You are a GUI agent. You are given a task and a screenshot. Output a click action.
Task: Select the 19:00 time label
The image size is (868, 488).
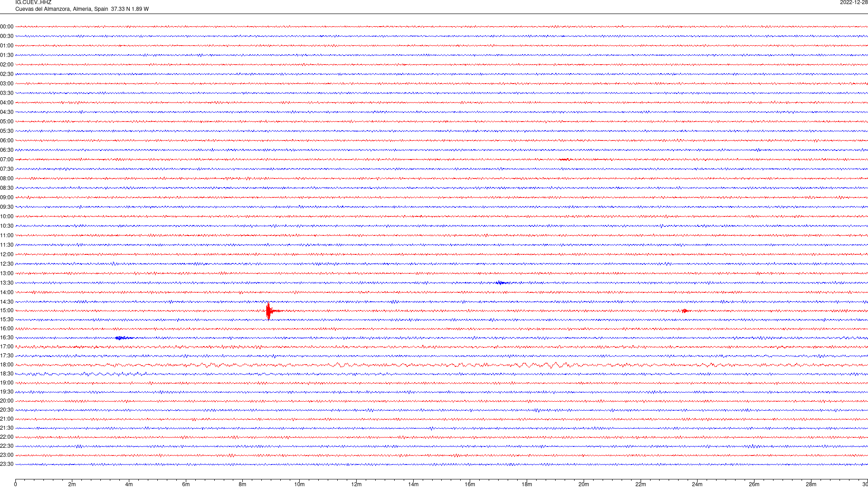point(7,383)
